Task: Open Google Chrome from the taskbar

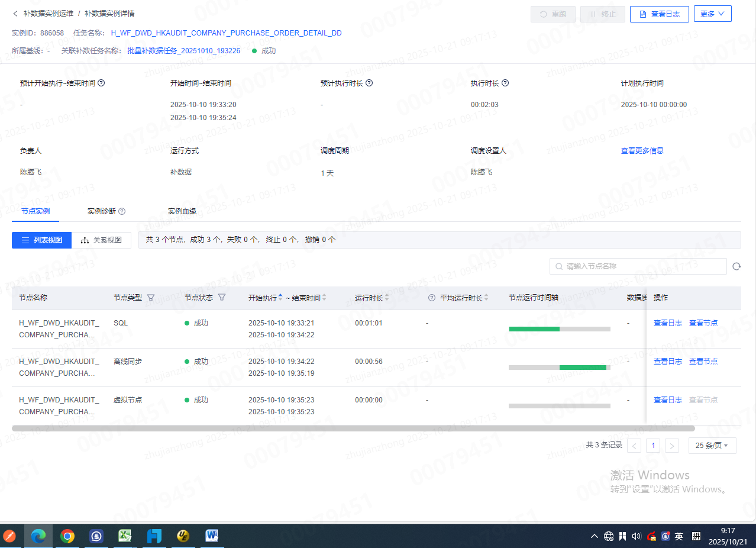Action: 67,536
